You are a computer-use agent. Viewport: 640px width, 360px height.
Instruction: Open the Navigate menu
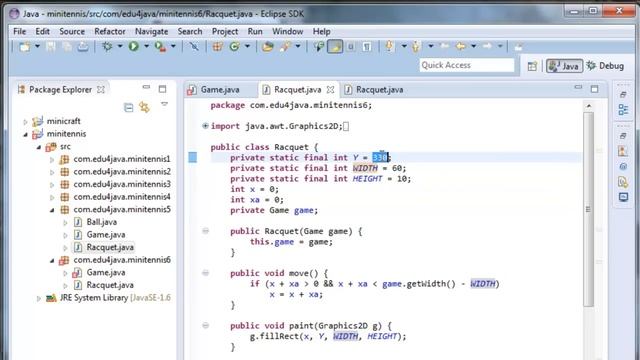(151, 31)
